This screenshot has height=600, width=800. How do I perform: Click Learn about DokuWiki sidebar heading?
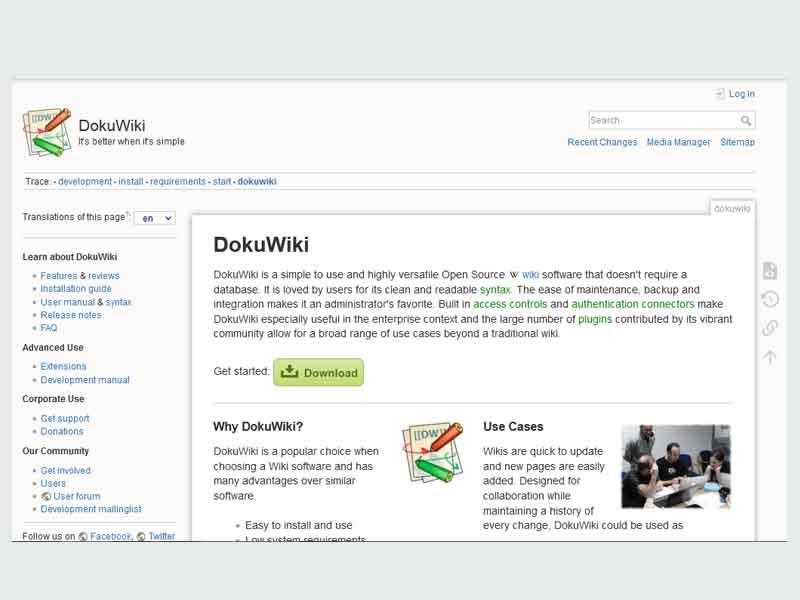(69, 257)
